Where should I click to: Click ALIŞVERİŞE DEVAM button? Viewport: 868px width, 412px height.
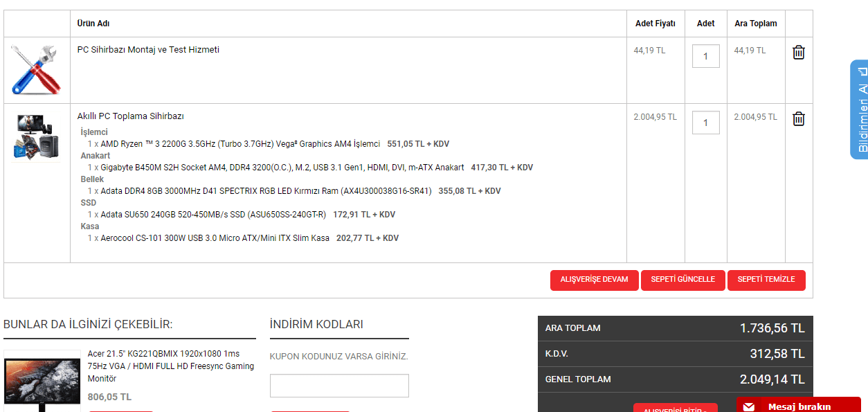595,280
